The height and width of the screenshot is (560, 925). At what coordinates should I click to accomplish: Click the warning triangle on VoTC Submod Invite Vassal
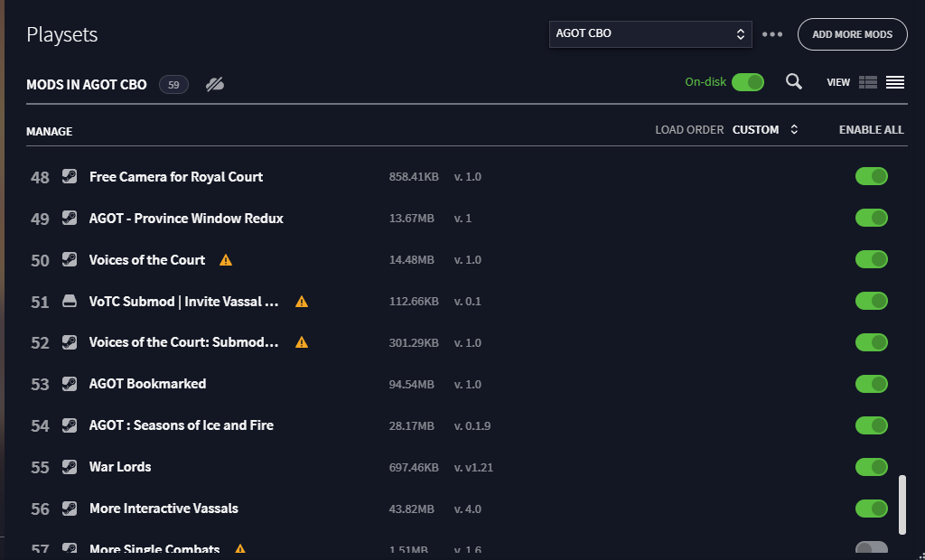coord(302,302)
